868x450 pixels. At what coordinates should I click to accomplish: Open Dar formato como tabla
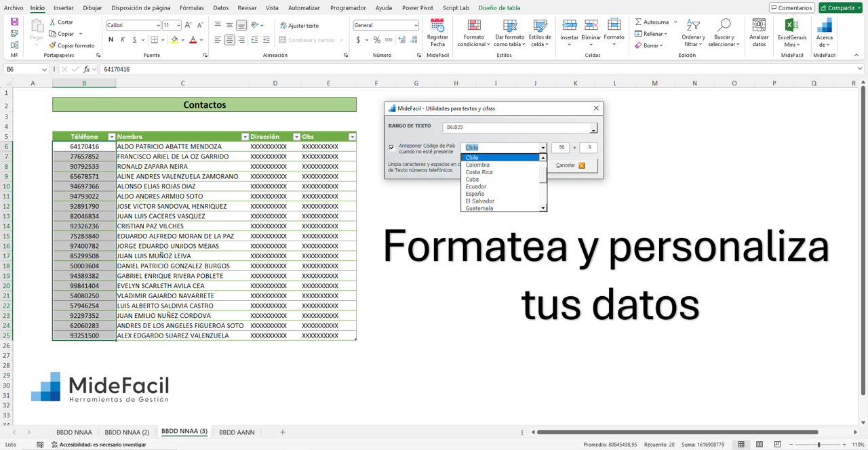pos(509,33)
